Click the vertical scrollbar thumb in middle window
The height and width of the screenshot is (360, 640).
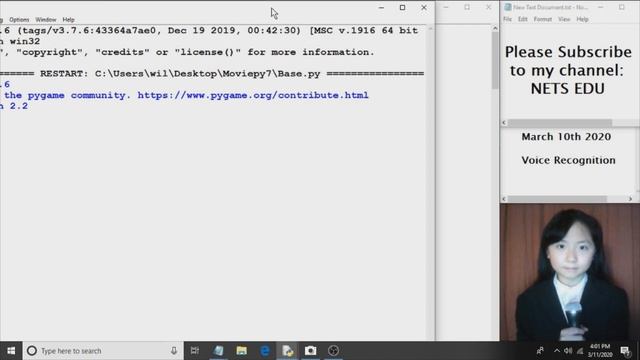(495, 60)
